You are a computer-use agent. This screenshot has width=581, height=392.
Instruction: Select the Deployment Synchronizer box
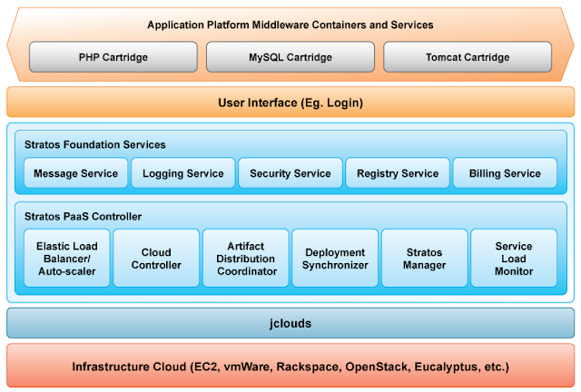tap(335, 259)
